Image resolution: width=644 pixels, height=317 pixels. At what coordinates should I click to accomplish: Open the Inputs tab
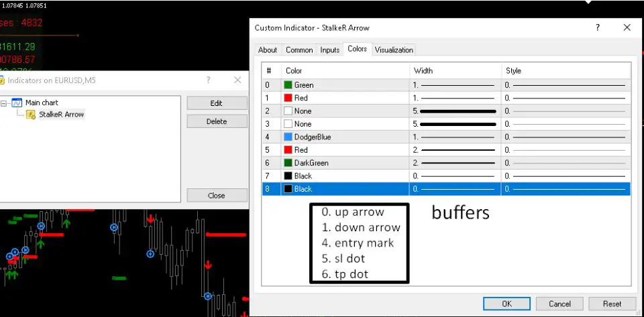pyautogui.click(x=329, y=50)
